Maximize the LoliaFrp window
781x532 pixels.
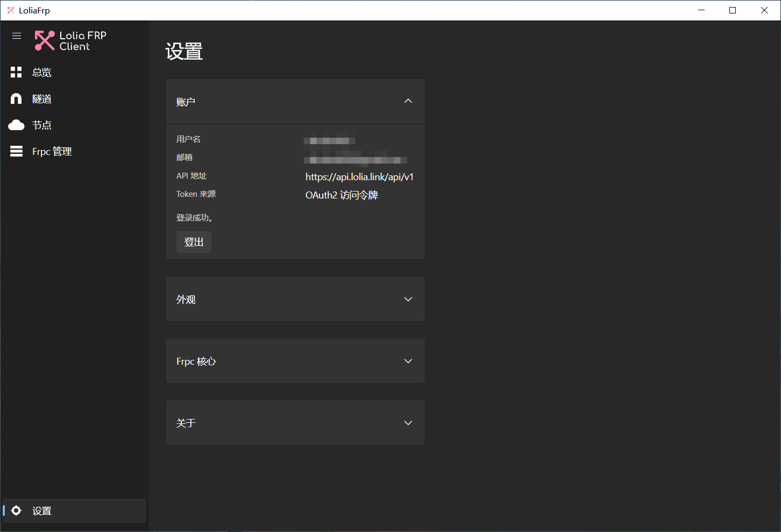pos(733,10)
